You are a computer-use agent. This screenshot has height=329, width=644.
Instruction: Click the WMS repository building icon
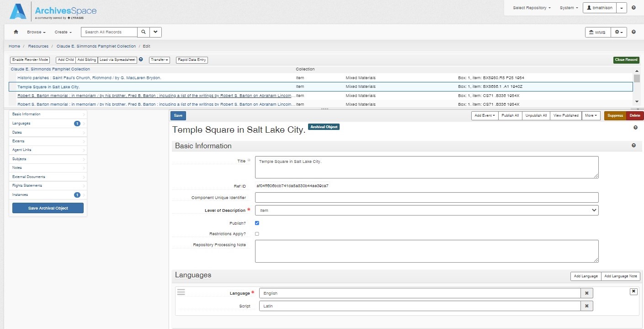tap(592, 32)
